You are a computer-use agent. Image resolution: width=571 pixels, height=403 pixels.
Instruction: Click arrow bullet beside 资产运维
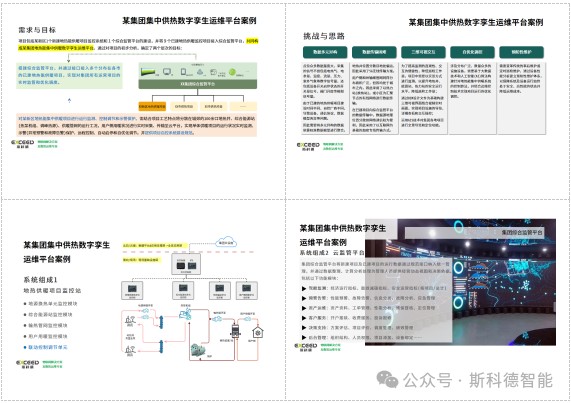(x=304, y=308)
